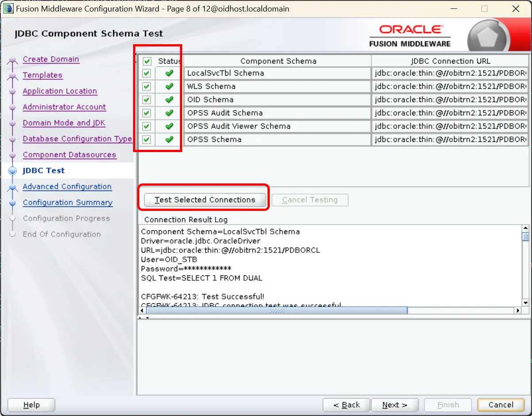Click the Test Successful log line
The height and width of the screenshot is (416, 532).
(x=203, y=297)
